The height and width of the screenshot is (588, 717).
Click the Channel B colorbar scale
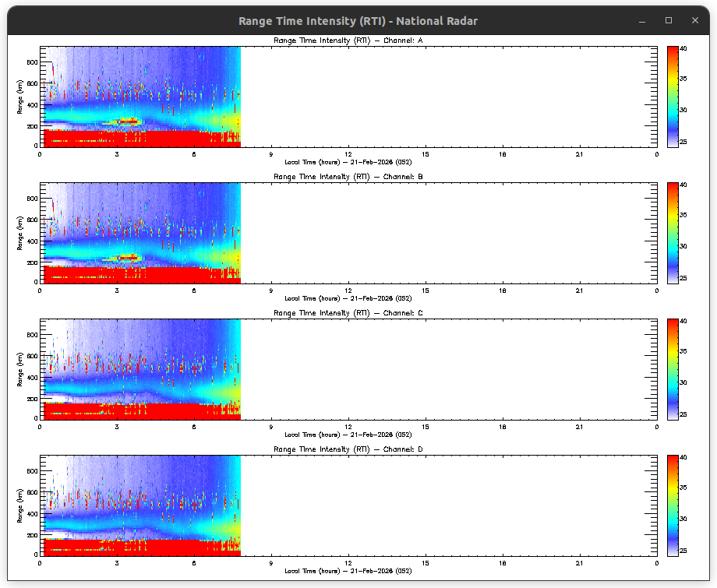coord(672,233)
